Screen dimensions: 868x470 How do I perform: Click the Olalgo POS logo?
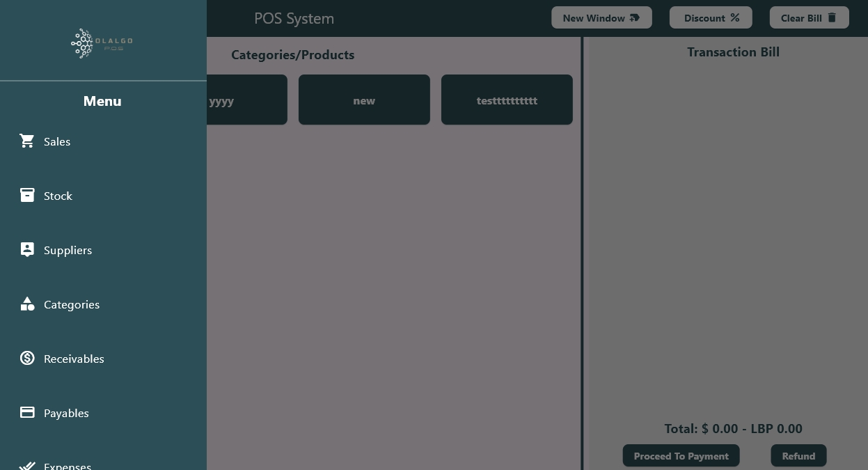pos(102,43)
